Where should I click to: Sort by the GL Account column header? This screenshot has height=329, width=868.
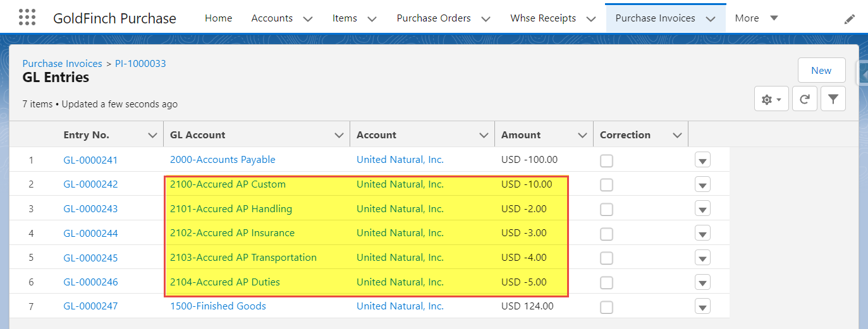coord(197,135)
